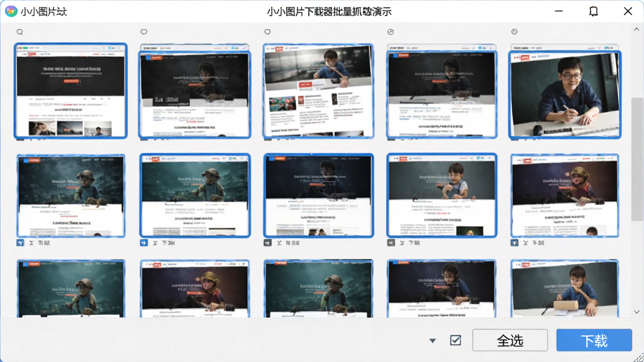
Task: Click the Y icon under second-row second thumbnail
Action: pos(155,243)
